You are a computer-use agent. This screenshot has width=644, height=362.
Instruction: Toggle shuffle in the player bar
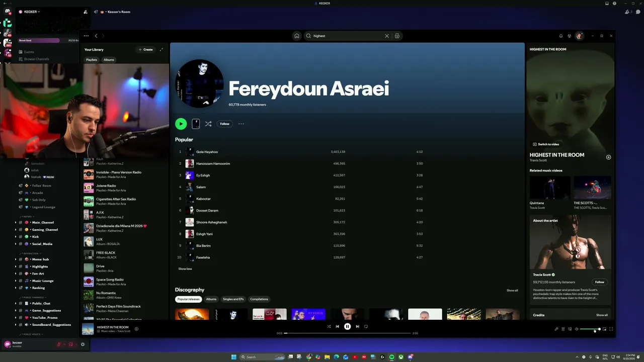(x=329, y=326)
